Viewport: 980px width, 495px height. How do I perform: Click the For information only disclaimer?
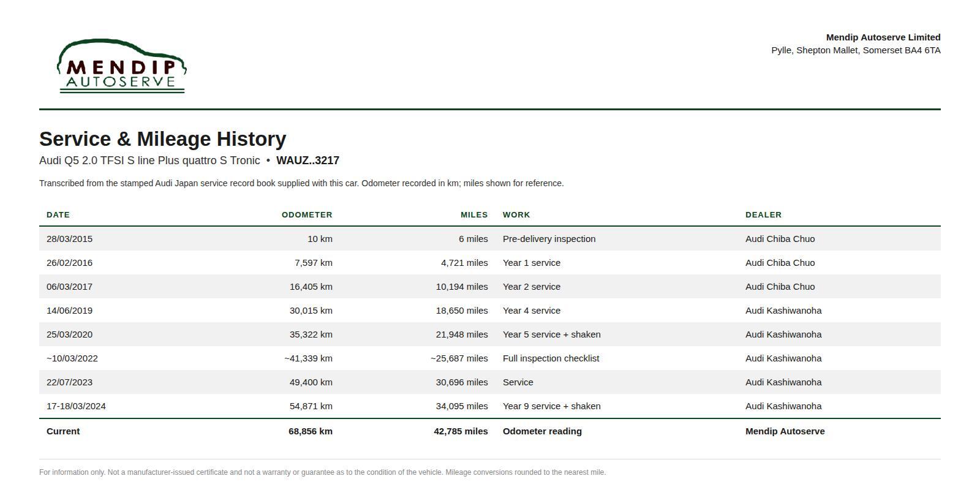(x=322, y=472)
